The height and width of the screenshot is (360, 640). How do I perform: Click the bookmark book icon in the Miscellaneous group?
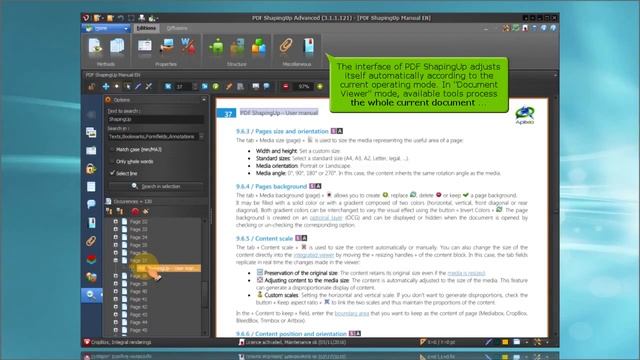[x=309, y=46]
